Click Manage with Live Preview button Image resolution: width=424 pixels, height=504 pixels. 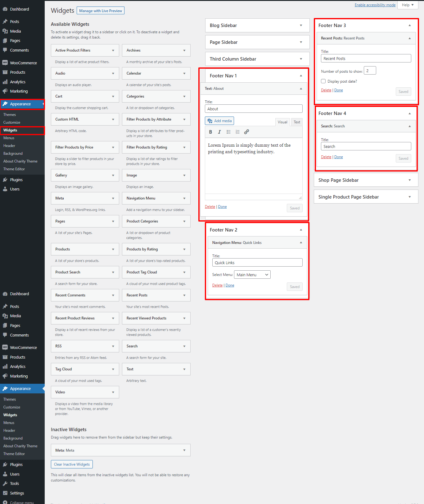101,11
